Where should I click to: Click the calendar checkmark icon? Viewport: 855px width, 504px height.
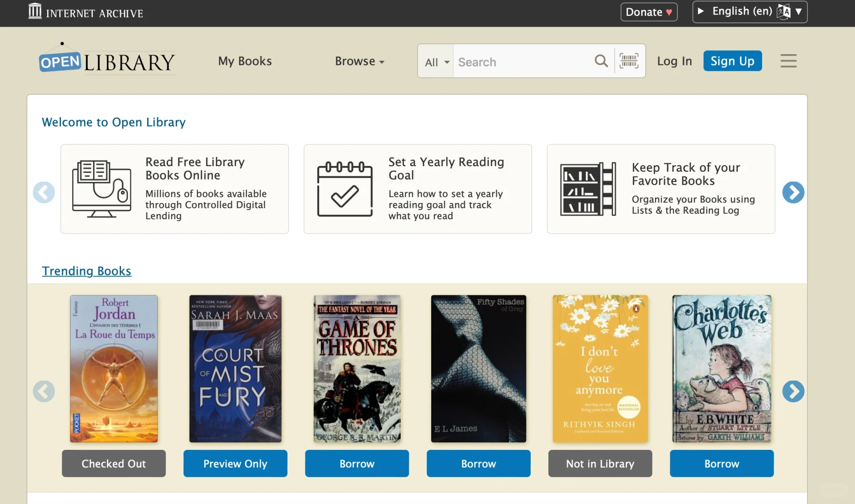(x=345, y=189)
